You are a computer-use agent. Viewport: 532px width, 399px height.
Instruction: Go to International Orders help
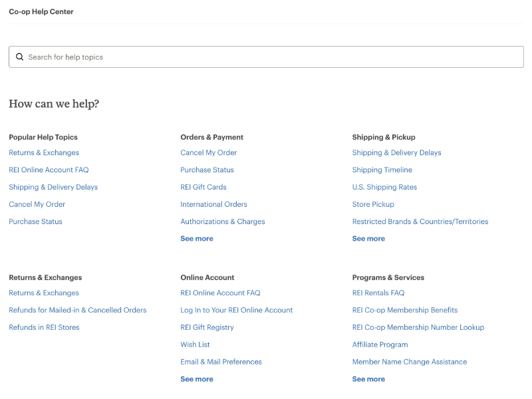point(213,205)
